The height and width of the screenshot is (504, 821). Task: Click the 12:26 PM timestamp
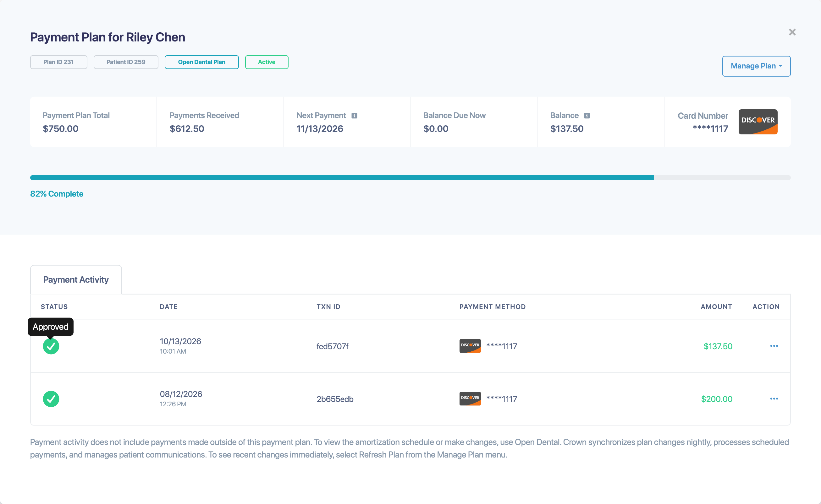pos(173,404)
